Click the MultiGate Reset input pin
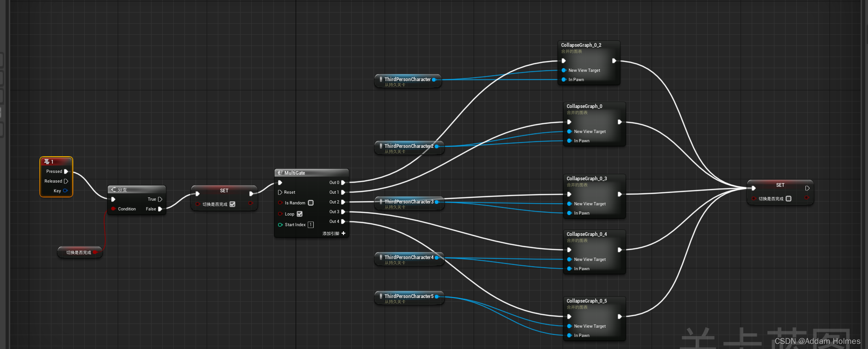 [280, 192]
